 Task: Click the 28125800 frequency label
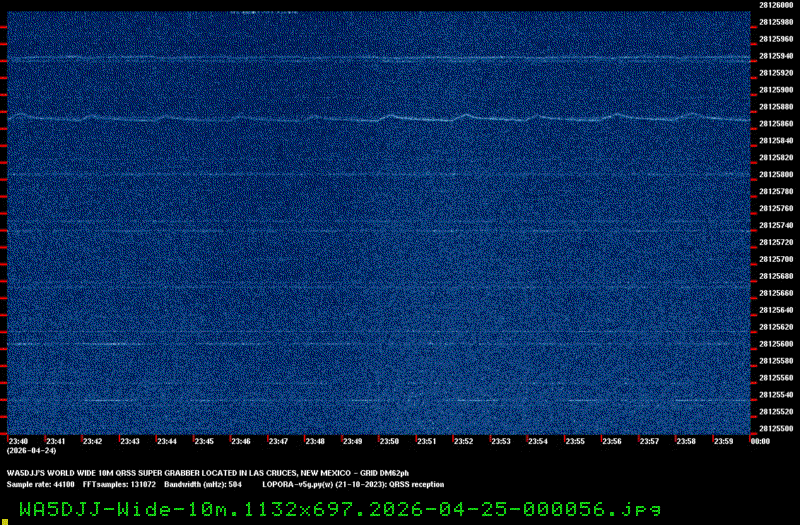click(776, 174)
